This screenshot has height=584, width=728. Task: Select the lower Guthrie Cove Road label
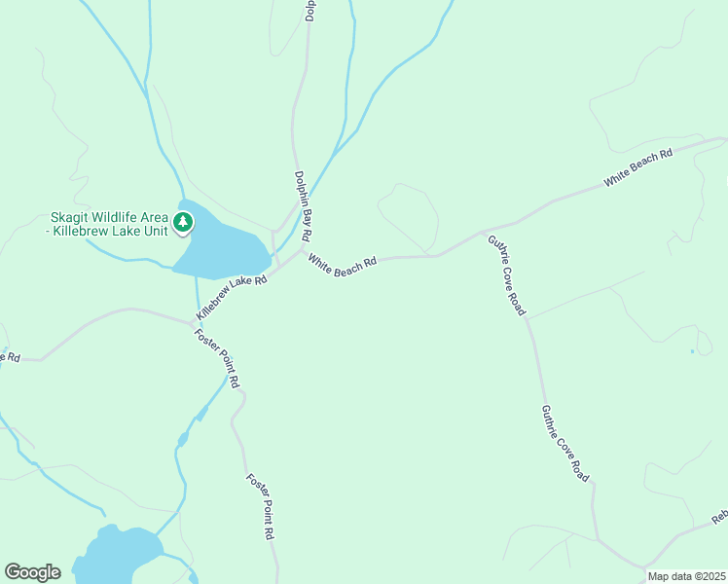coord(565,443)
